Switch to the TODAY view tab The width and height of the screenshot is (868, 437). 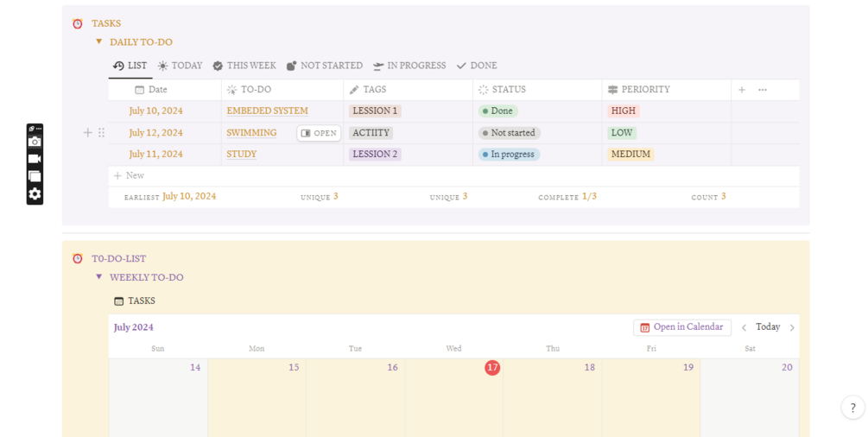pyautogui.click(x=180, y=66)
